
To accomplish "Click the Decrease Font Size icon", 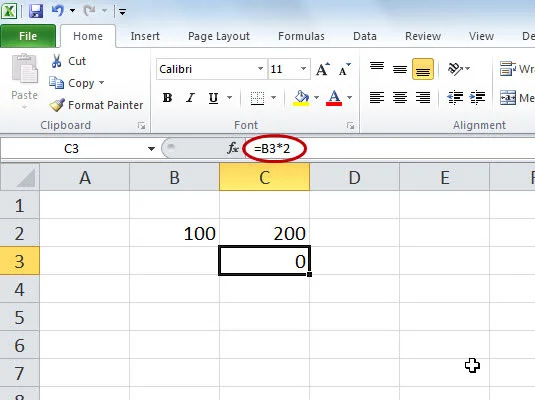I will point(345,69).
